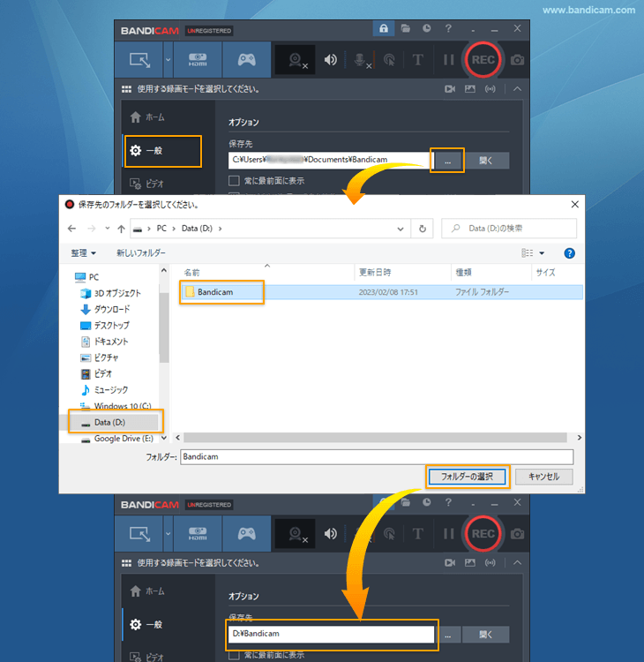Click フォルダーの選択 button
The image size is (644, 662).
pyautogui.click(x=468, y=477)
